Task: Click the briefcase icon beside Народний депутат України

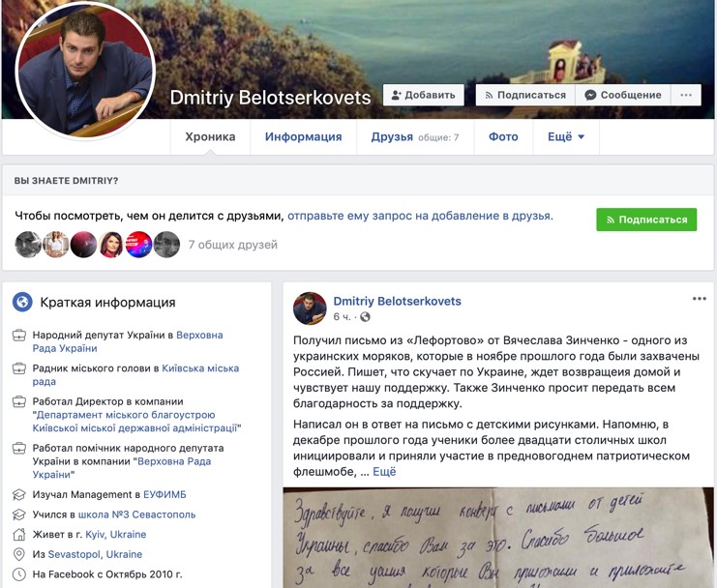Action: (x=19, y=336)
